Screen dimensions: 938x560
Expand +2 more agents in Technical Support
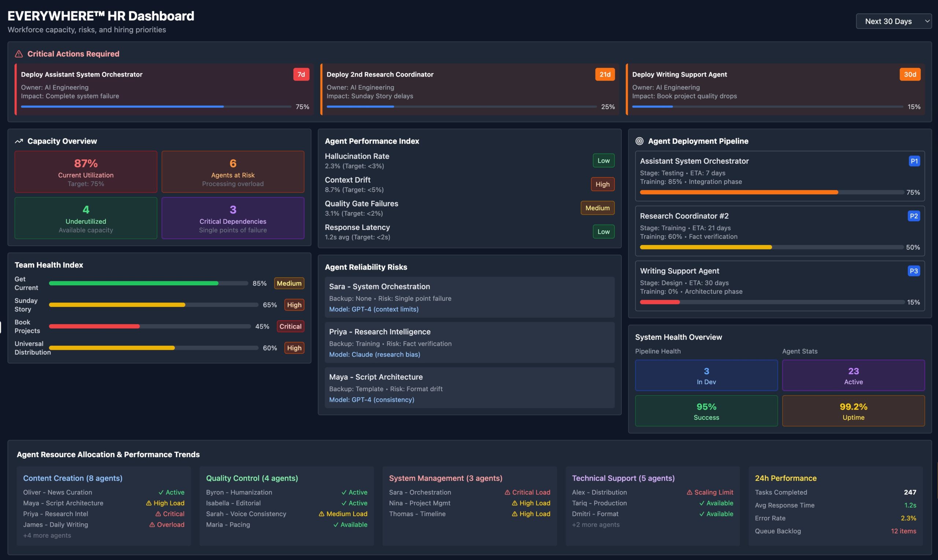point(595,524)
